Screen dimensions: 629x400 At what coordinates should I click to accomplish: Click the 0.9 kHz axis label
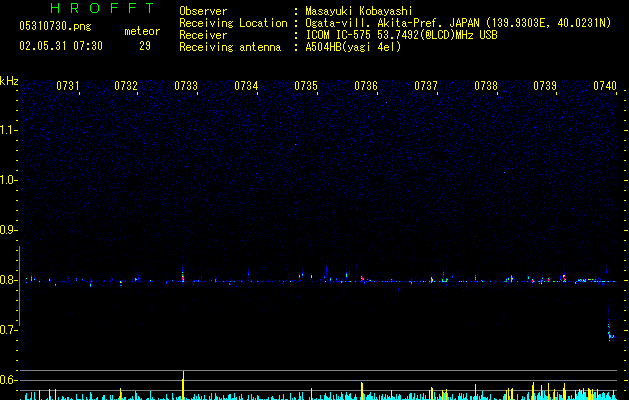(x=8, y=230)
